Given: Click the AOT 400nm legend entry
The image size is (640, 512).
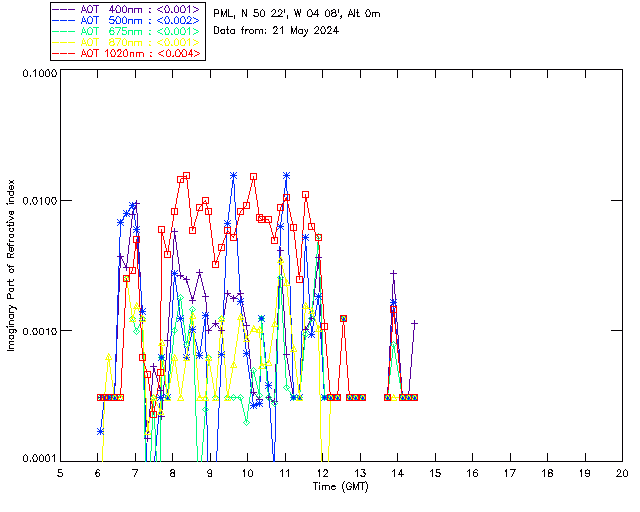Looking at the screenshot, I should (x=127, y=9).
